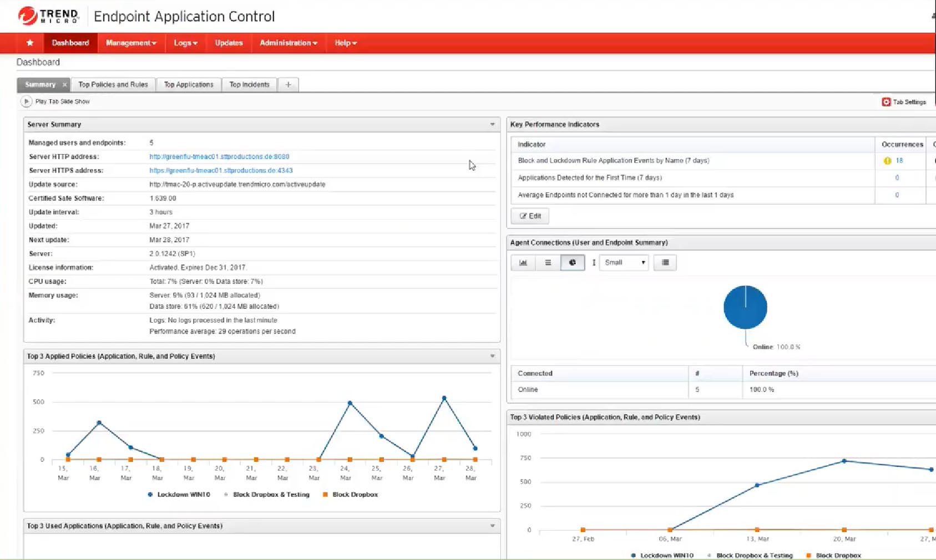Viewport: 936px width, 560px height.
Task: Start the Play Tab Slide Show
Action: [x=26, y=101]
